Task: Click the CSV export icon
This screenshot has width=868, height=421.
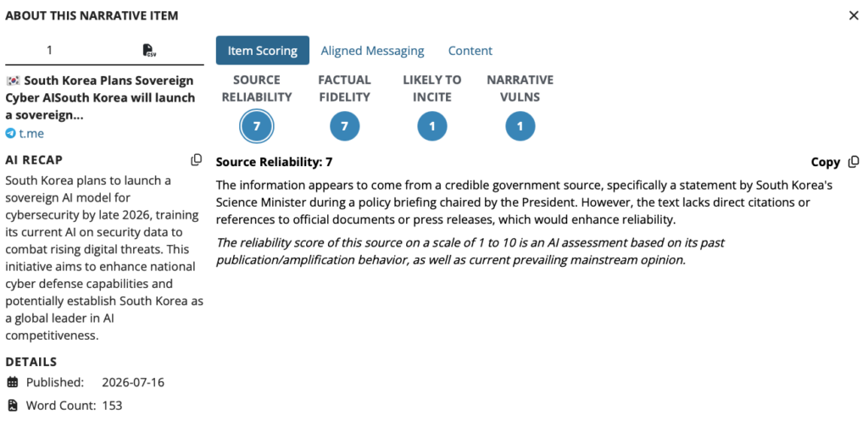Action: [x=149, y=50]
